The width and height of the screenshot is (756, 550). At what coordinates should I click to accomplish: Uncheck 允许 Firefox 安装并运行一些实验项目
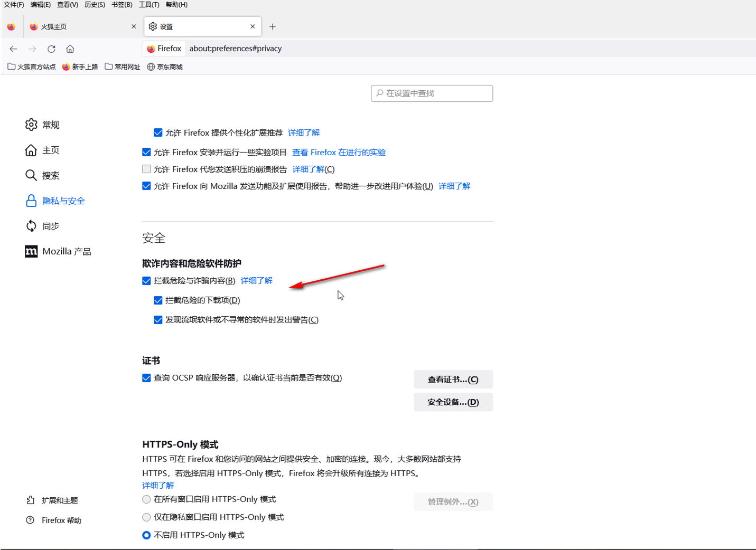point(146,152)
